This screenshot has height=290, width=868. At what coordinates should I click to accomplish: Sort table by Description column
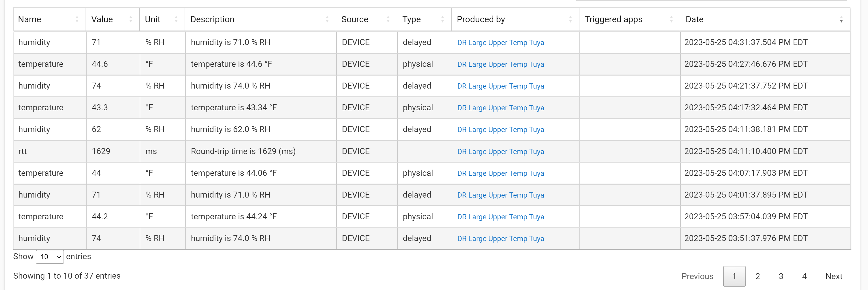coord(260,19)
